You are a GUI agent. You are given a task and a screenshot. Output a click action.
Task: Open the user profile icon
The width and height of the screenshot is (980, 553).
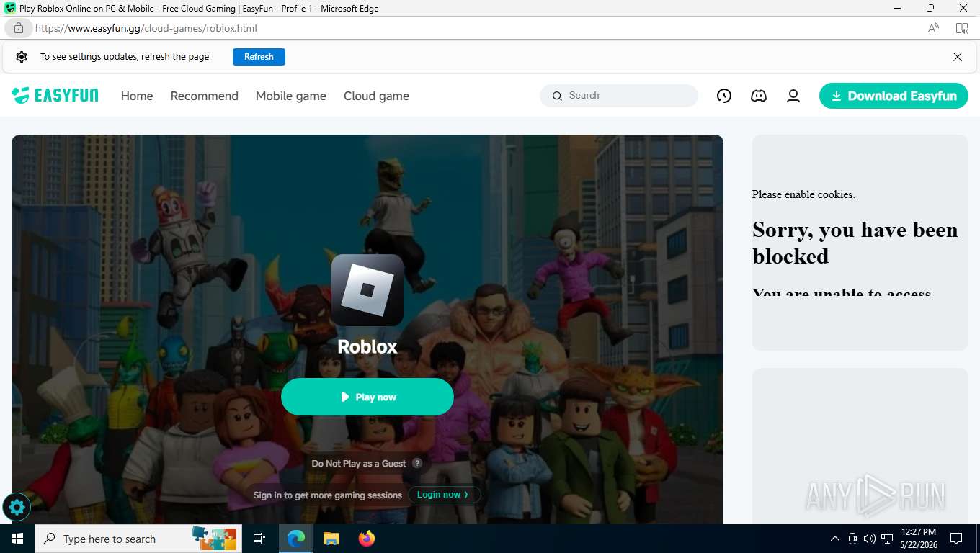click(793, 96)
